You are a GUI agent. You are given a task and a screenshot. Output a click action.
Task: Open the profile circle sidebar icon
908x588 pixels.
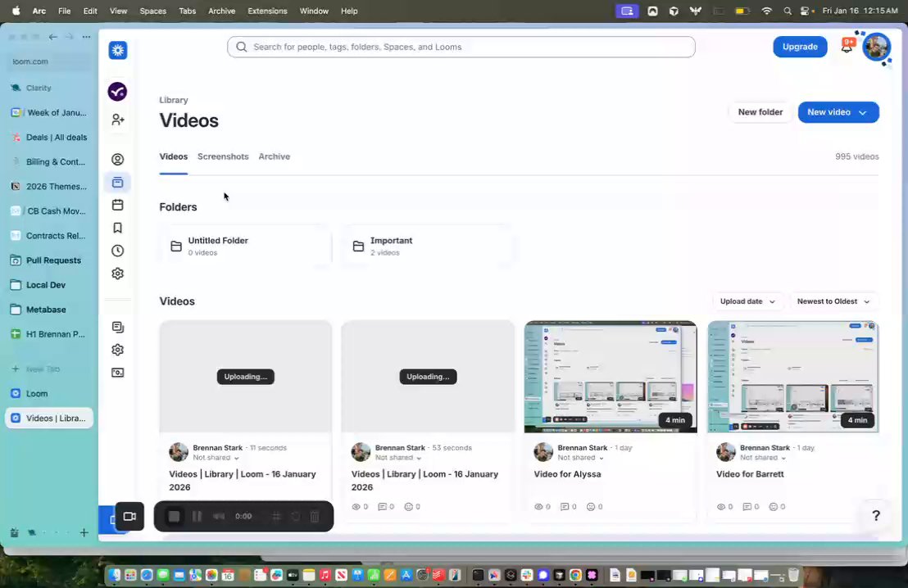click(x=117, y=159)
